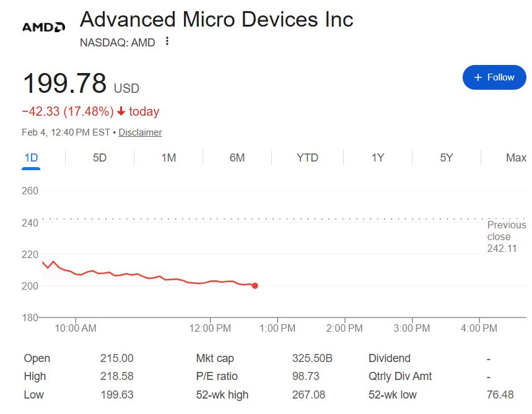Image resolution: width=532 pixels, height=414 pixels.
Task: Click the plus icon on Follow button
Action: coord(477,77)
